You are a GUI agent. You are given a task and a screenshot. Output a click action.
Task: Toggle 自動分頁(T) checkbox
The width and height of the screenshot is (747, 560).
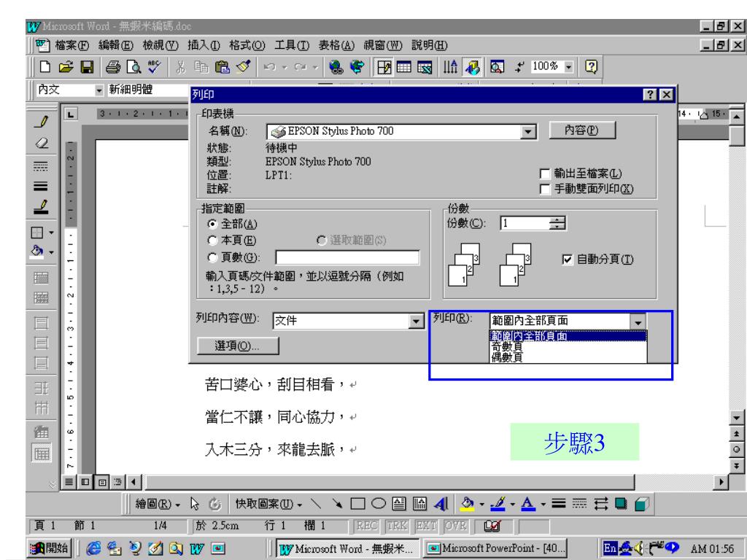pos(567,260)
